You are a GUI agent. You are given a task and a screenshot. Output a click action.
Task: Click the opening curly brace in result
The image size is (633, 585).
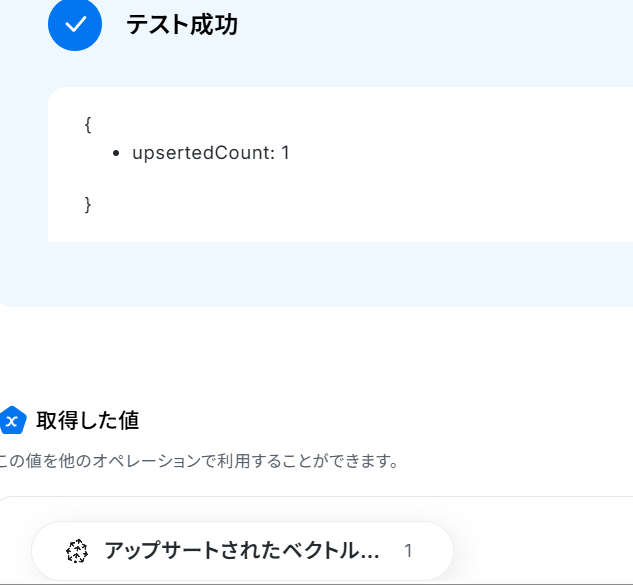tap(88, 124)
